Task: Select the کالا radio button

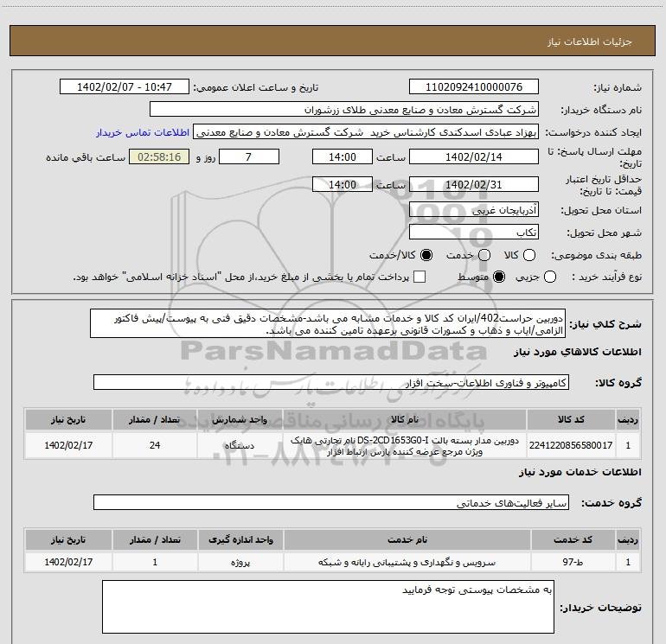Action: pyautogui.click(x=529, y=255)
